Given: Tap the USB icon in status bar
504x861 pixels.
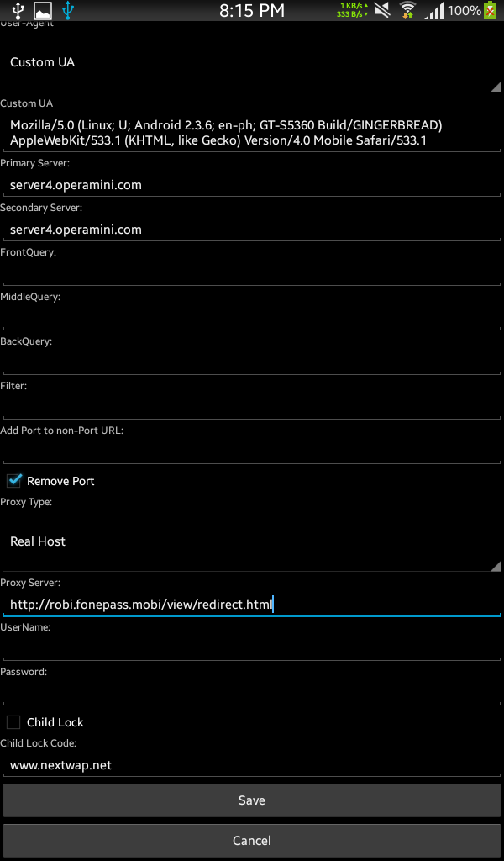Looking at the screenshot, I should [18, 10].
